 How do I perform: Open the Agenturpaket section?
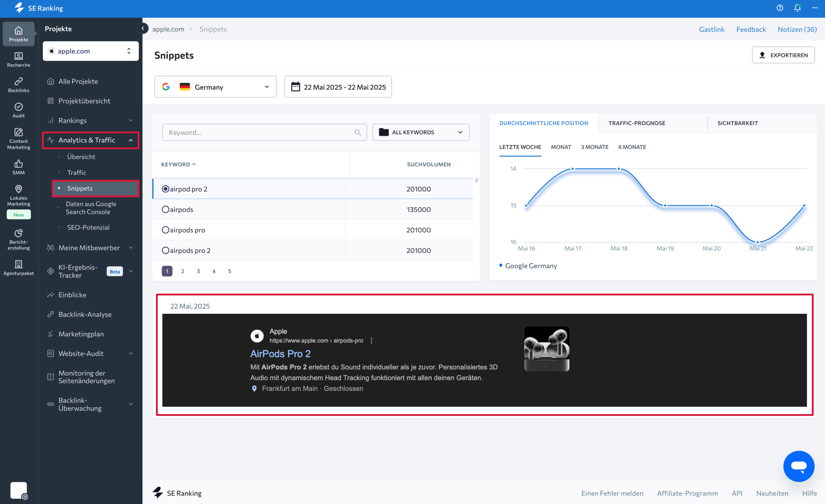click(x=18, y=267)
